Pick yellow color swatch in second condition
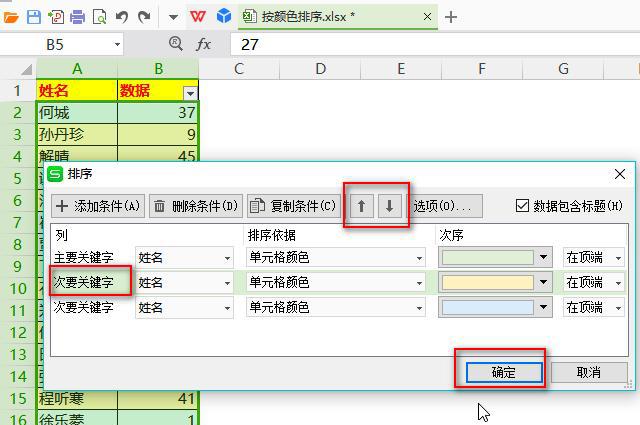The width and height of the screenshot is (640, 425). [495, 283]
